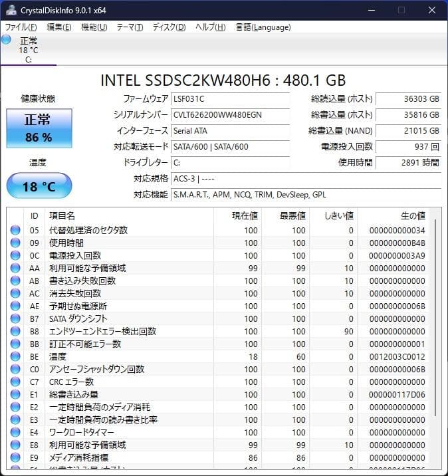The image size is (448, 476).
Task: Click status orb for 09 使用時間
Action: click(15, 243)
